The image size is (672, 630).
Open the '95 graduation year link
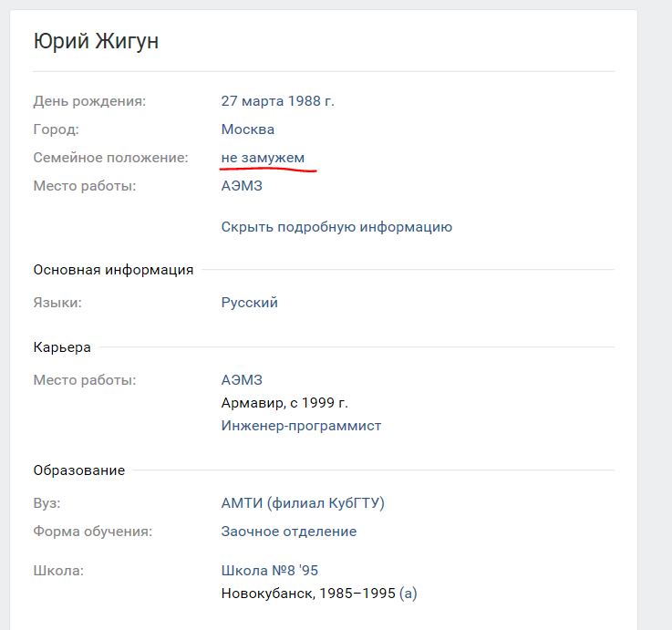click(x=306, y=571)
